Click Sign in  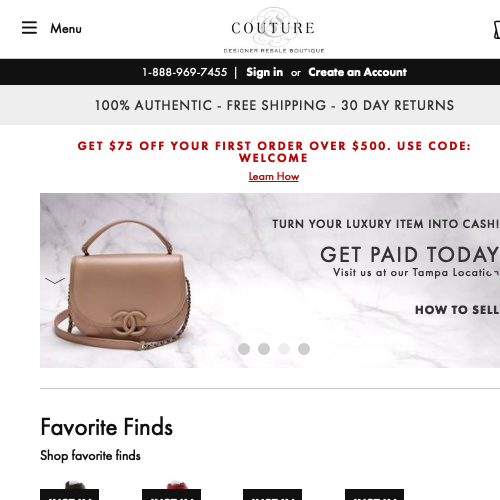point(264,72)
